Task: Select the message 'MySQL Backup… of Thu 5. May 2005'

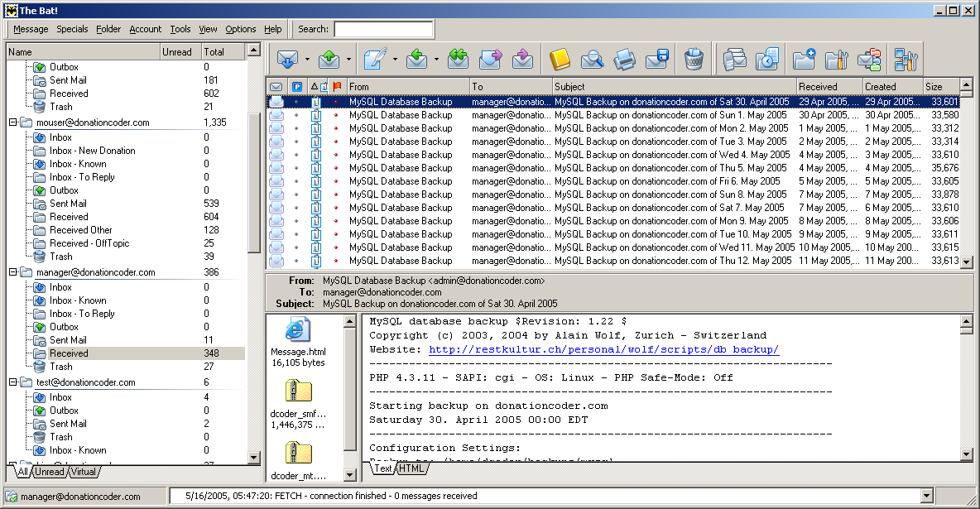Action: click(613, 168)
